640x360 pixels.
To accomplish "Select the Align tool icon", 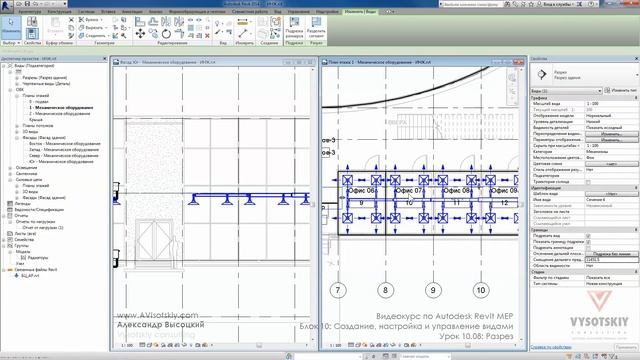I will [140, 22].
